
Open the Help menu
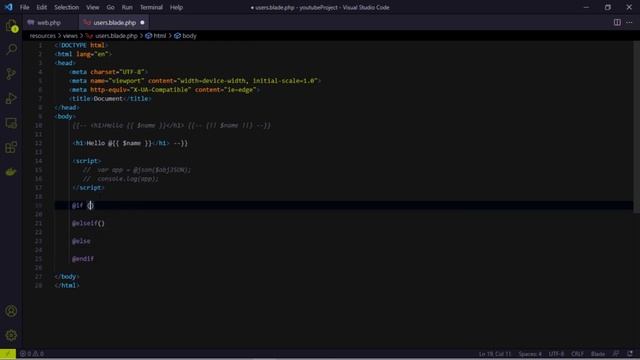click(176, 7)
